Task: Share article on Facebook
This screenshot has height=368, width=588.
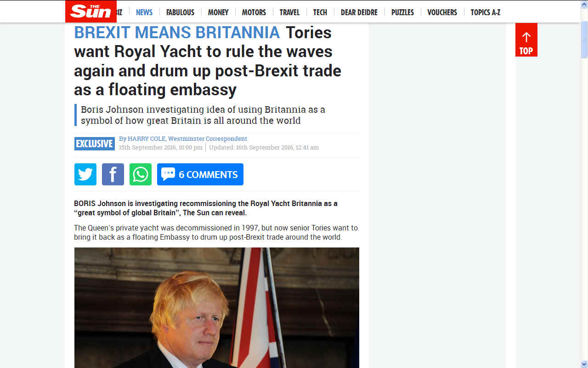Action: (x=113, y=174)
